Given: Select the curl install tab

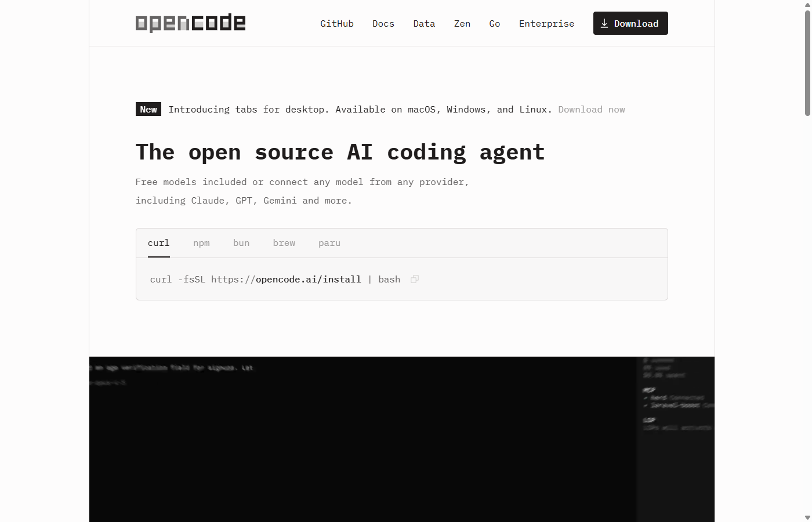Looking at the screenshot, I should coord(159,243).
